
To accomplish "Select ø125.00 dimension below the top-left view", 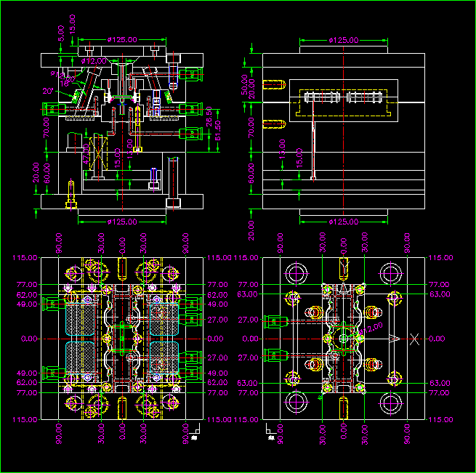I will point(122,221).
